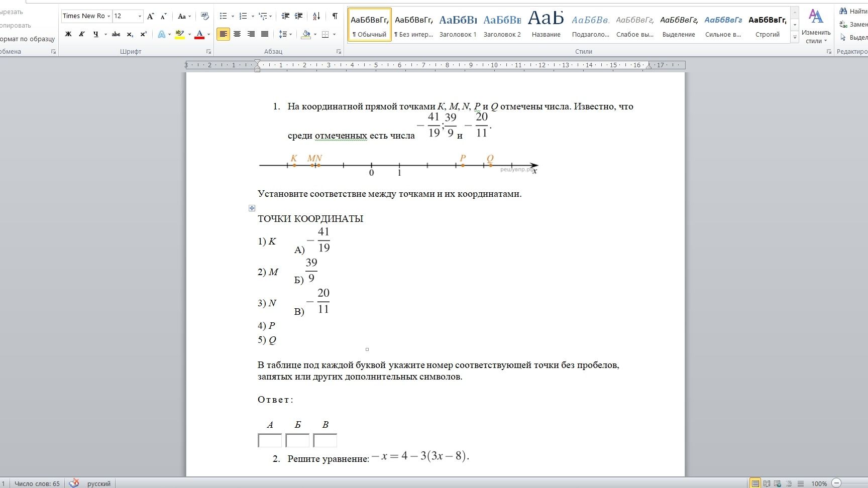Screen dimensions: 868x488
Task: Toggle italic formatting (К)
Action: click(x=82, y=34)
